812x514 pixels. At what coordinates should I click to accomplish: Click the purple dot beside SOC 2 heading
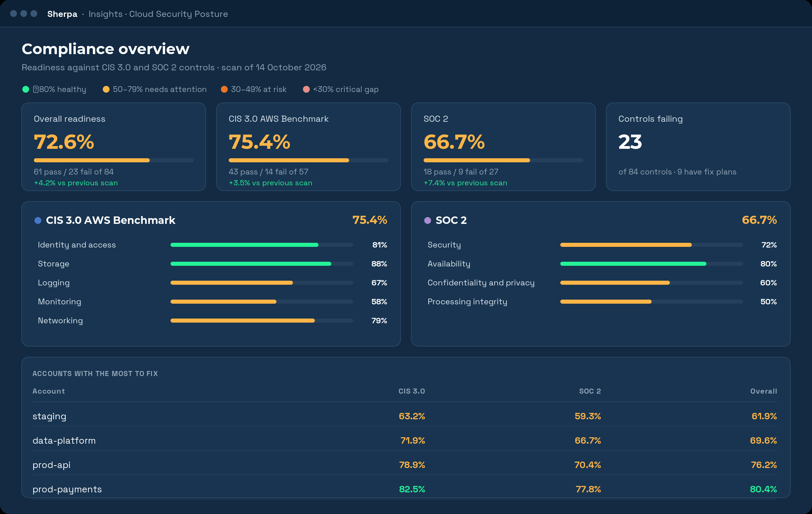tap(428, 220)
